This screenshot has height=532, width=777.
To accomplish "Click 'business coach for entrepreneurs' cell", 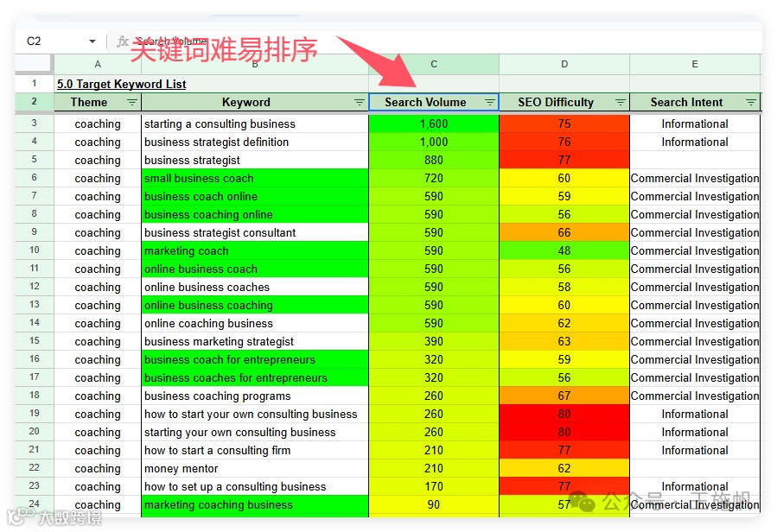I will pos(255,359).
